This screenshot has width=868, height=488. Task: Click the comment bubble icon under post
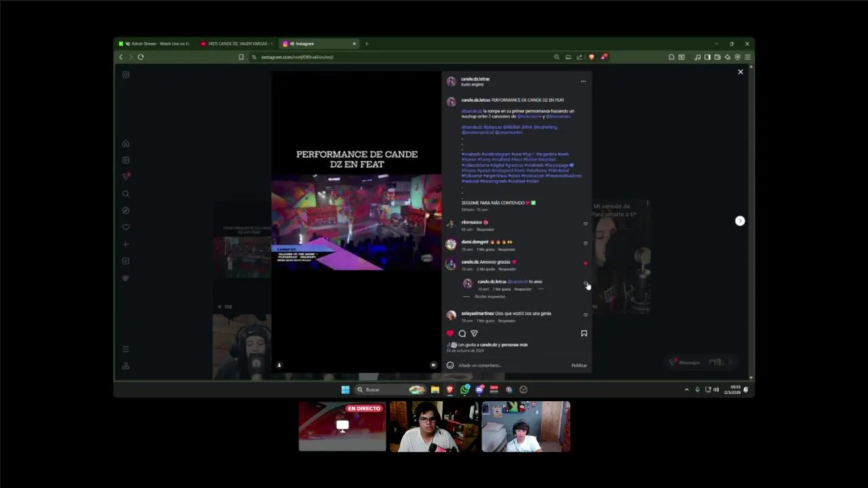[x=462, y=333]
